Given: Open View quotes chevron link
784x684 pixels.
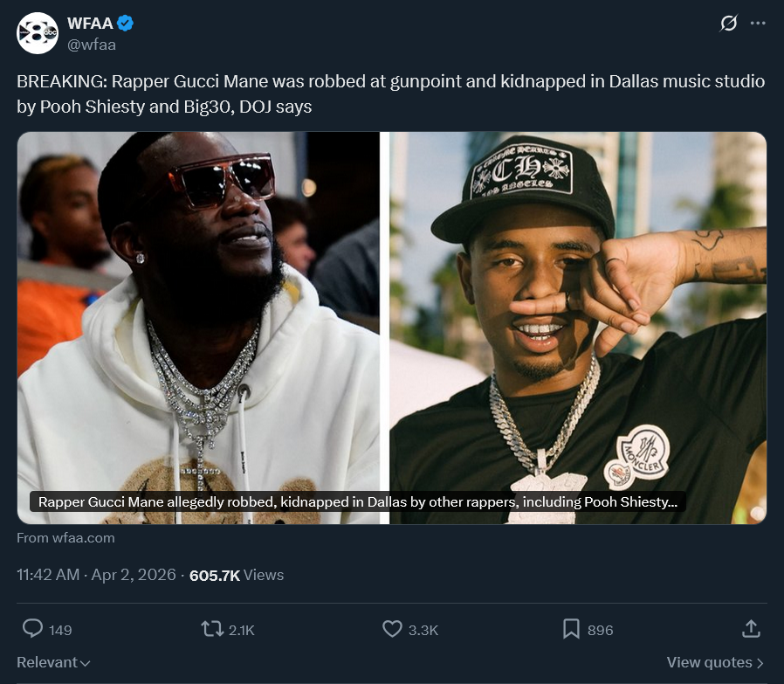Looking at the screenshot, I should pos(716,662).
